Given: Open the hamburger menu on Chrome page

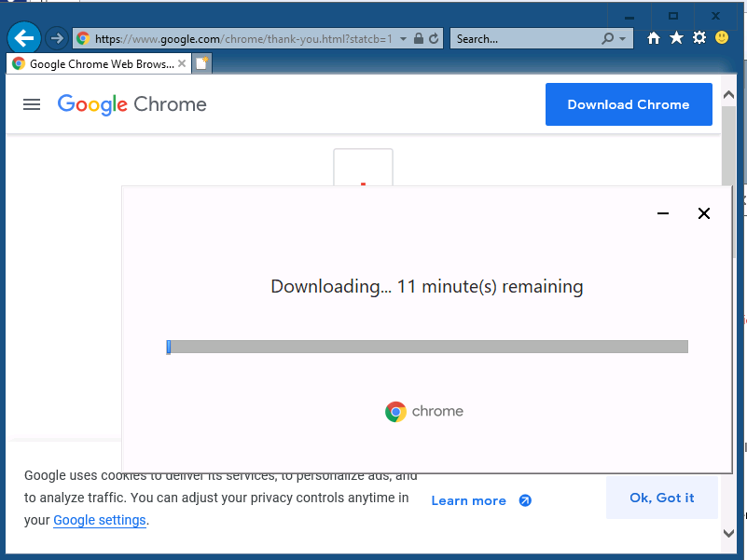Looking at the screenshot, I should (32, 104).
